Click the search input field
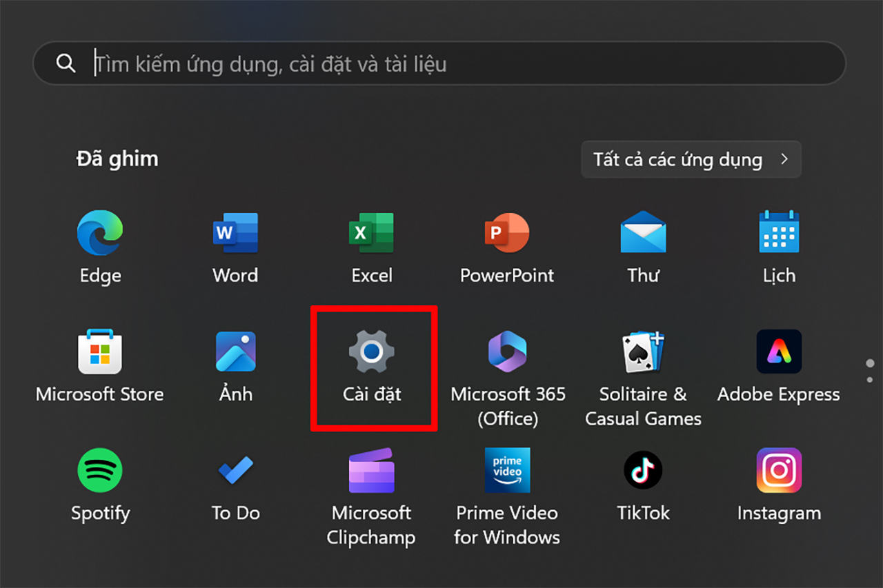 click(441, 63)
